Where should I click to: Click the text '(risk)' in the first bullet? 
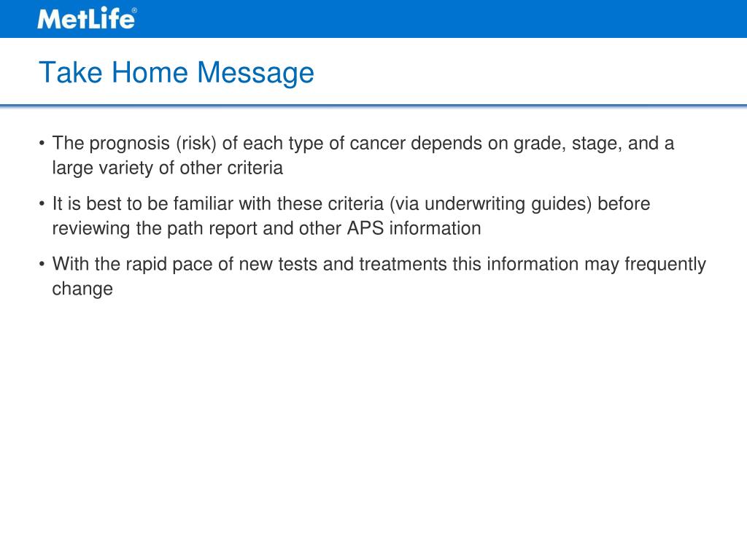196,144
